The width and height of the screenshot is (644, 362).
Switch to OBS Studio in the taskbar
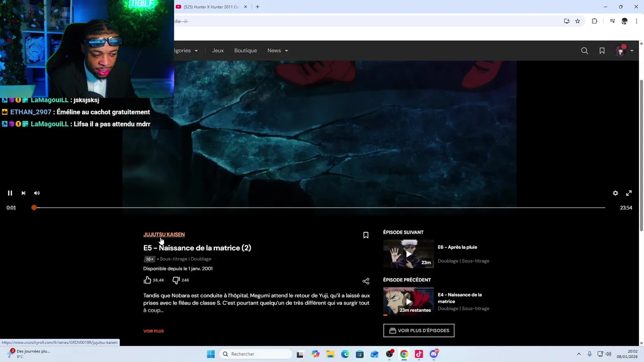389,354
